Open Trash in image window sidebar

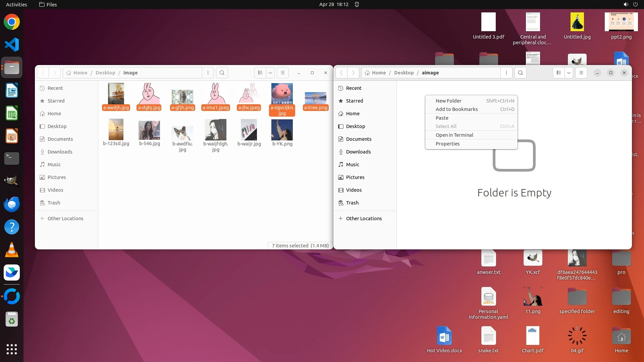point(54,203)
